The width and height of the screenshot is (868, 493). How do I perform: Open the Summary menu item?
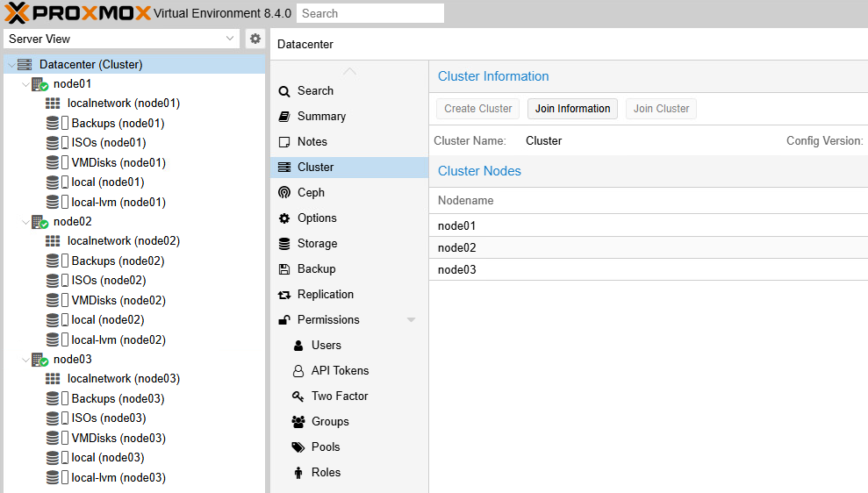click(321, 117)
